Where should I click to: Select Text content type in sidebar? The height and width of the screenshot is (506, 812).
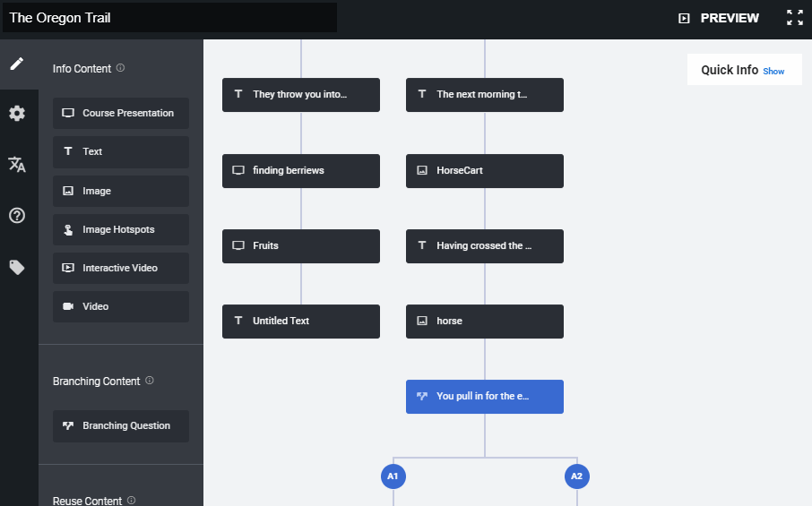click(121, 151)
